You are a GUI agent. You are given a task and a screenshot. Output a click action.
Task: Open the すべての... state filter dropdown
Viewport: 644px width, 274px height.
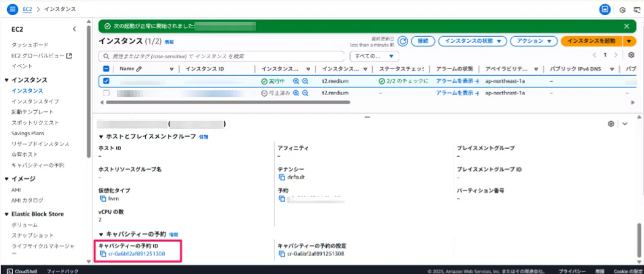(374, 56)
